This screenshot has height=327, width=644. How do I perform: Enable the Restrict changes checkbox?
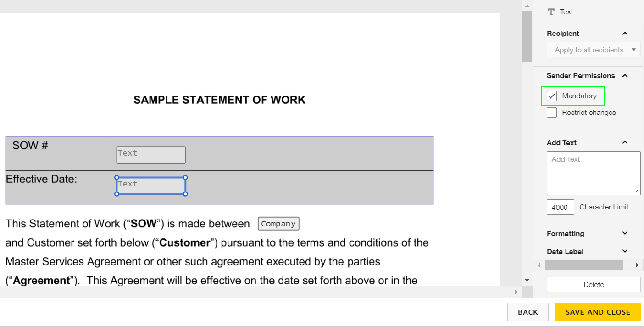pos(551,112)
